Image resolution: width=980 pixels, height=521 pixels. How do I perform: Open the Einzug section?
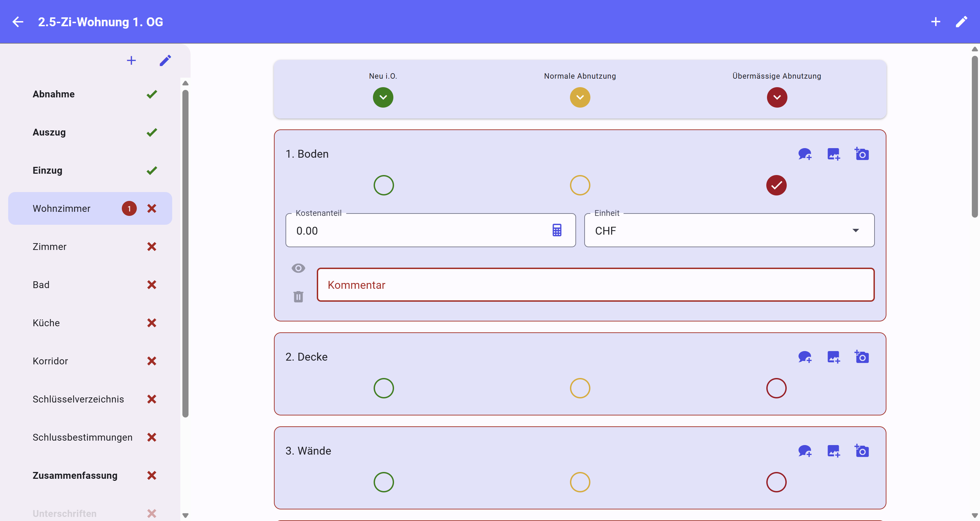click(x=90, y=170)
